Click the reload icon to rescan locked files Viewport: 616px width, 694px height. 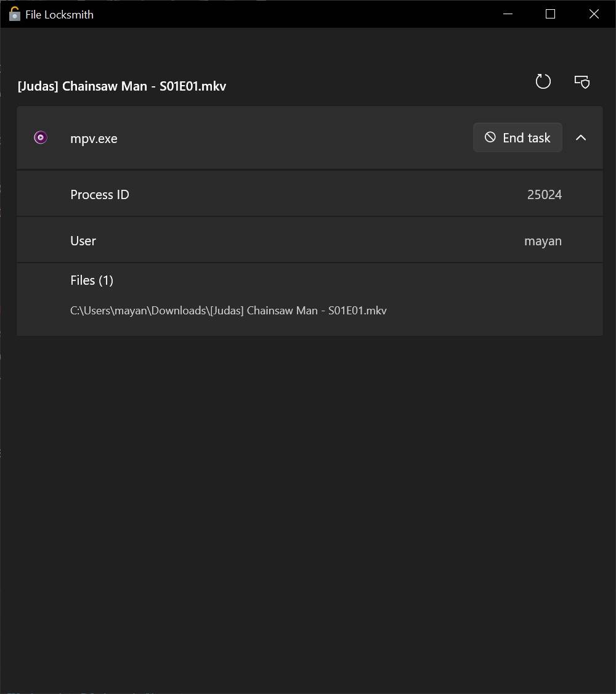tap(543, 81)
